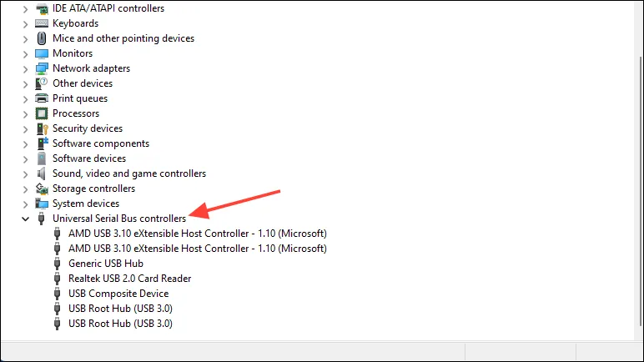Screen dimensions: 644x362
Task: Click the vertical scrollbar on the right edge
Action: pyautogui.click(x=641, y=191)
